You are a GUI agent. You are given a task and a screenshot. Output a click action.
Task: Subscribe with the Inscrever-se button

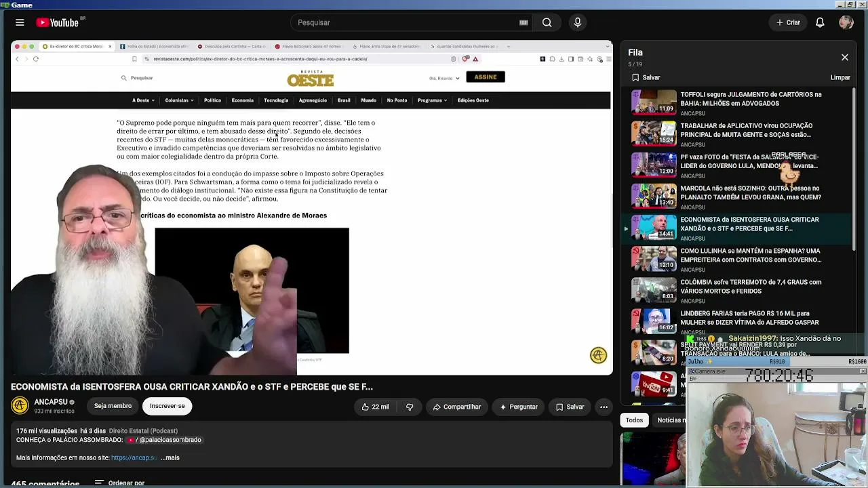(x=167, y=406)
